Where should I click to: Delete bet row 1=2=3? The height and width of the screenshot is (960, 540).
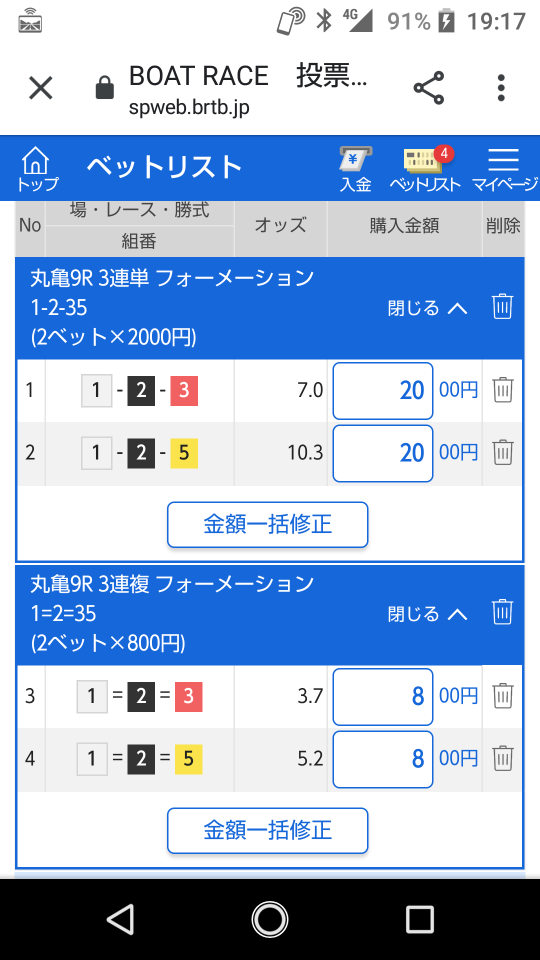coord(503,696)
